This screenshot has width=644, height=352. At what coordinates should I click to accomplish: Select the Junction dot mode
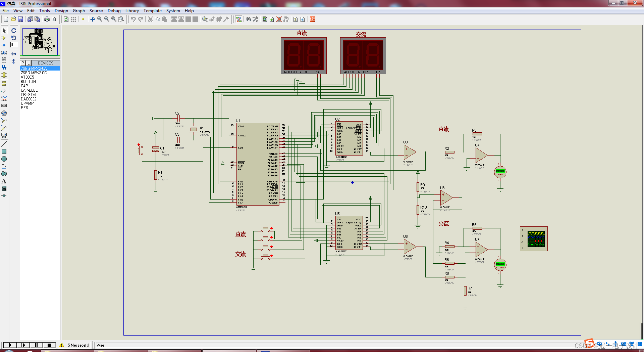[4, 45]
